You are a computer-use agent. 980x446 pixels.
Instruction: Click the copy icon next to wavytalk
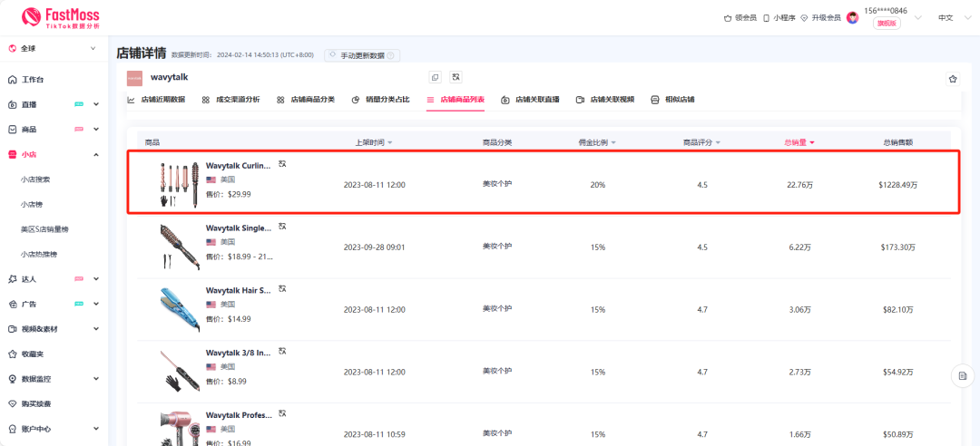pos(435,78)
